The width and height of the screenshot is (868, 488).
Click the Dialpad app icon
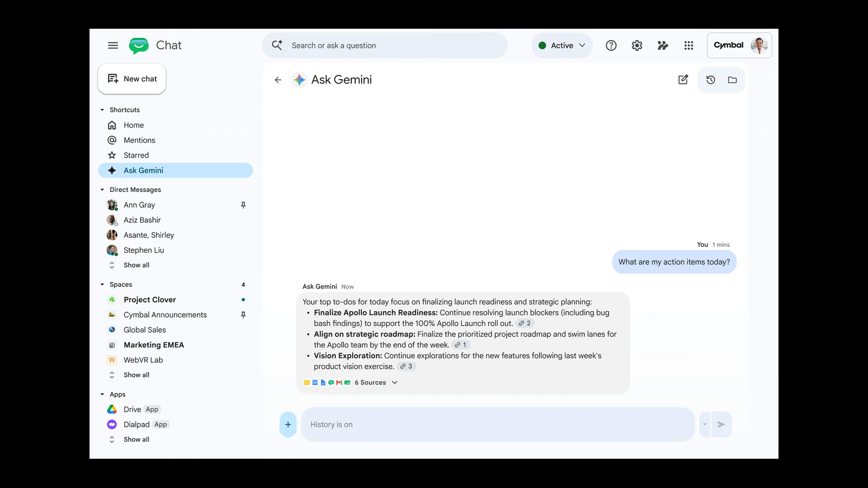click(112, 425)
